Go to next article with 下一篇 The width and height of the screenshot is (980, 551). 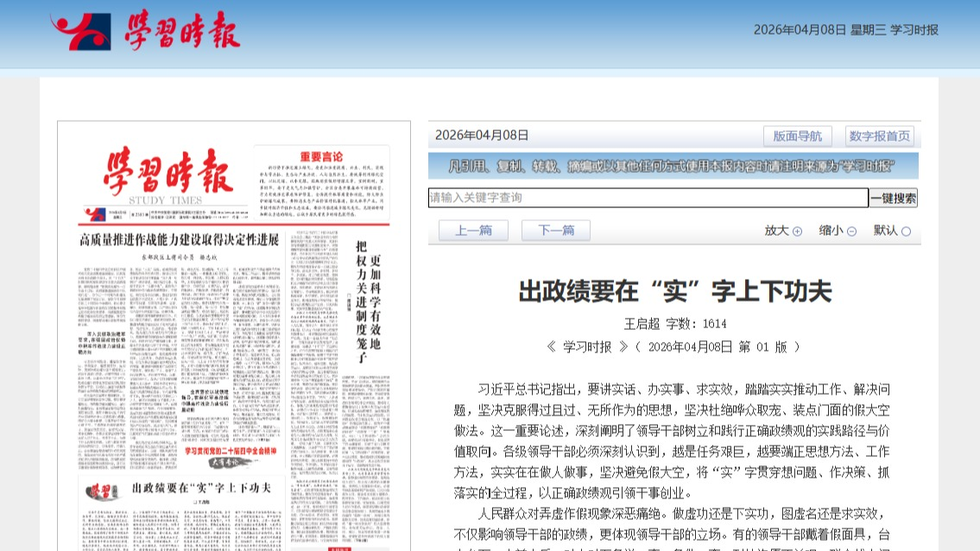click(555, 231)
